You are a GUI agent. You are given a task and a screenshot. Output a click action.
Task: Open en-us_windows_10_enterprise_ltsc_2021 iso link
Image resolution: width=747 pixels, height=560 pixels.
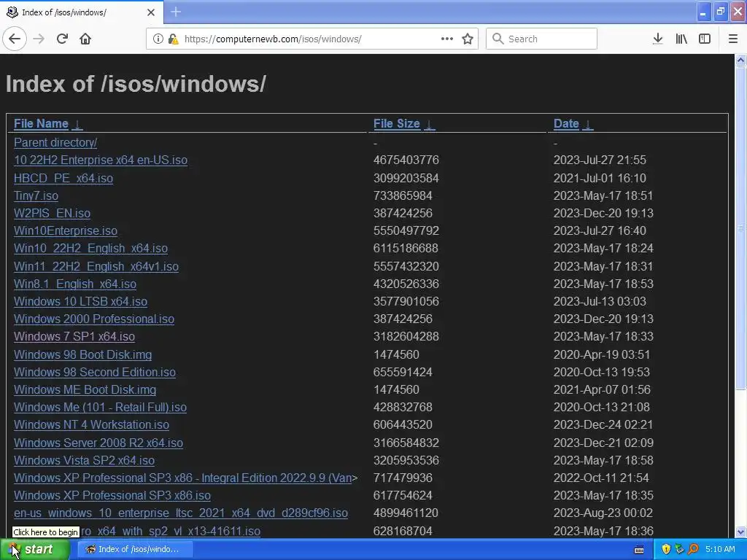[181, 513]
